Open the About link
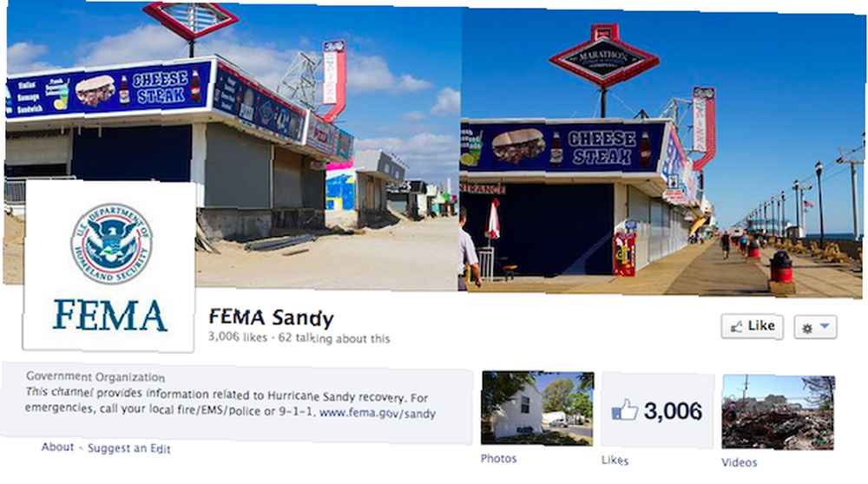 (57, 447)
